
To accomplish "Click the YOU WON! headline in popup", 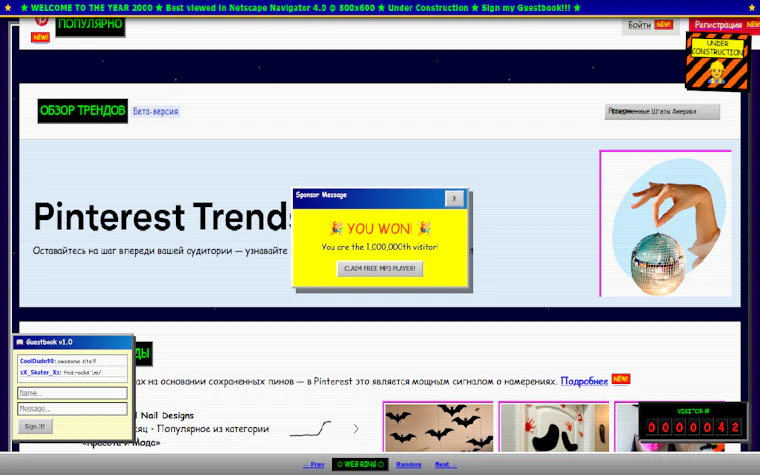I will [x=380, y=228].
